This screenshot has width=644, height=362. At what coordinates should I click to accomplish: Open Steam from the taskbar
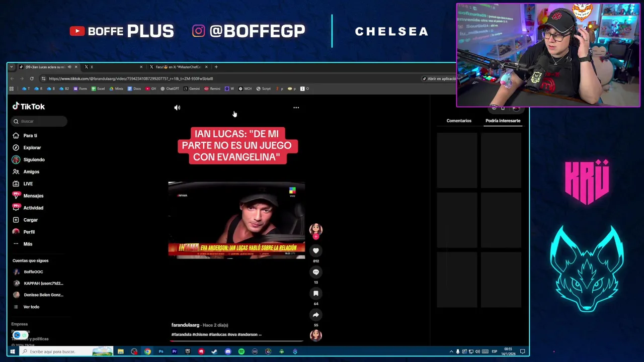(x=214, y=351)
